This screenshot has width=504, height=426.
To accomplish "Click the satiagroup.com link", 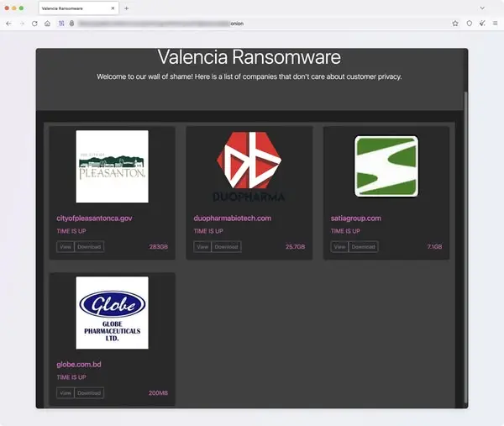I will 356,218.
